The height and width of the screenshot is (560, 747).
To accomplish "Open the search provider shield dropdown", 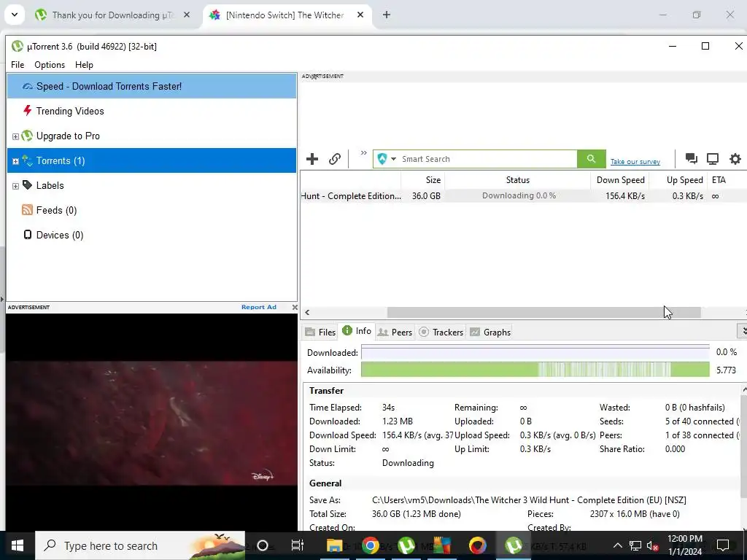I will click(x=387, y=159).
